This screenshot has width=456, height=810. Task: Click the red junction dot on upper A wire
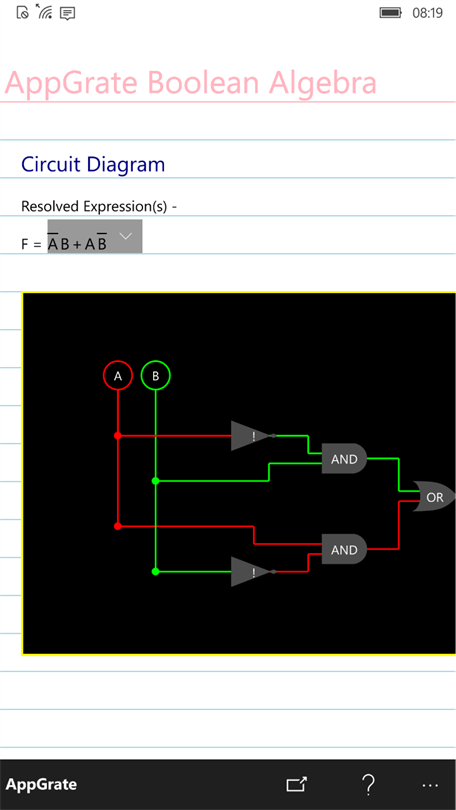pos(118,436)
